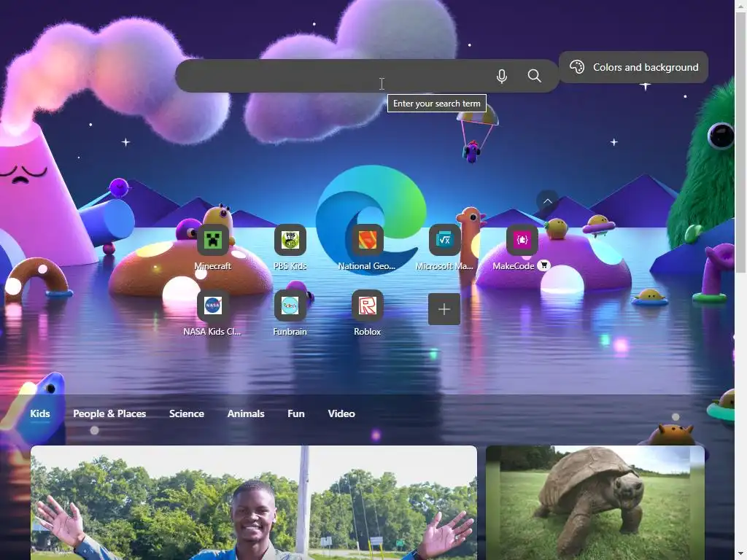Switch to the Video tab

(341, 414)
